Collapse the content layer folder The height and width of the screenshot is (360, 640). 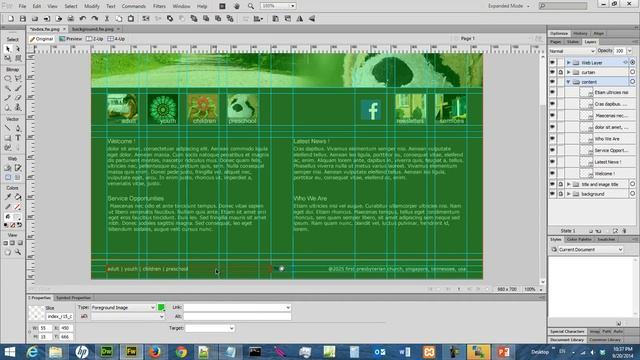[568, 82]
